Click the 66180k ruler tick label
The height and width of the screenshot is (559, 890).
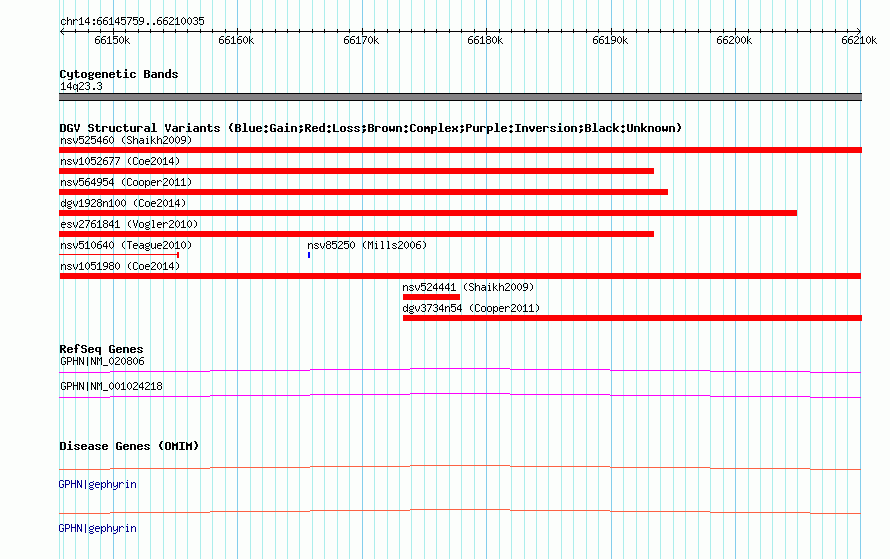click(x=485, y=40)
